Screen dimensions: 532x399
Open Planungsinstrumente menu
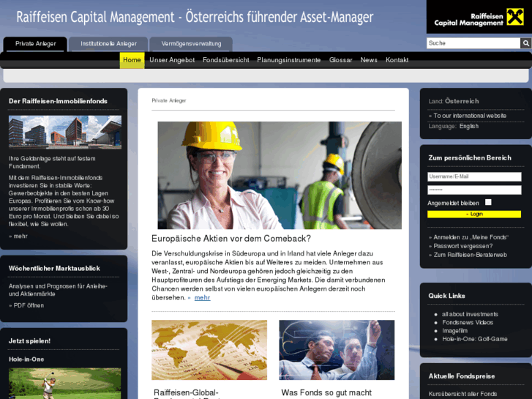click(289, 60)
